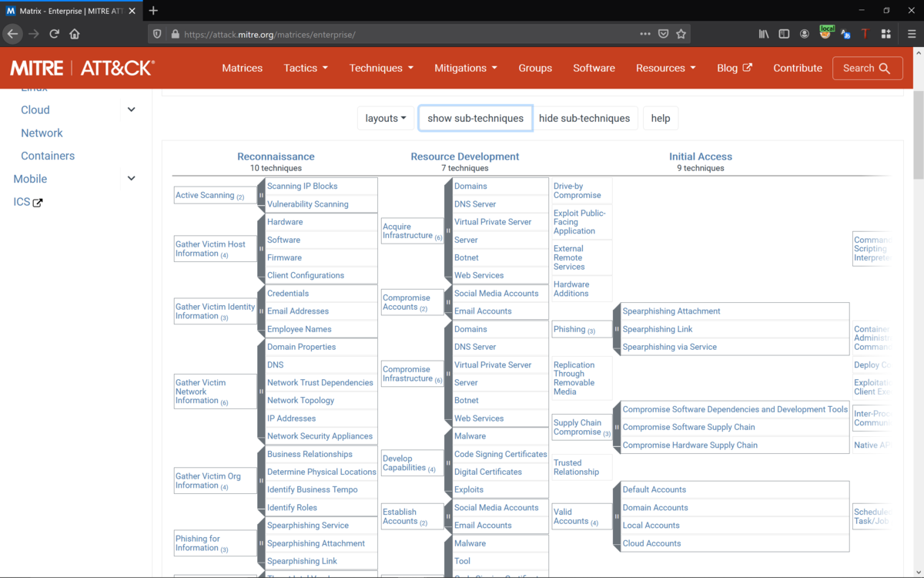924x578 pixels.
Task: Open the Drive-by Compromise technique
Action: coord(577,190)
